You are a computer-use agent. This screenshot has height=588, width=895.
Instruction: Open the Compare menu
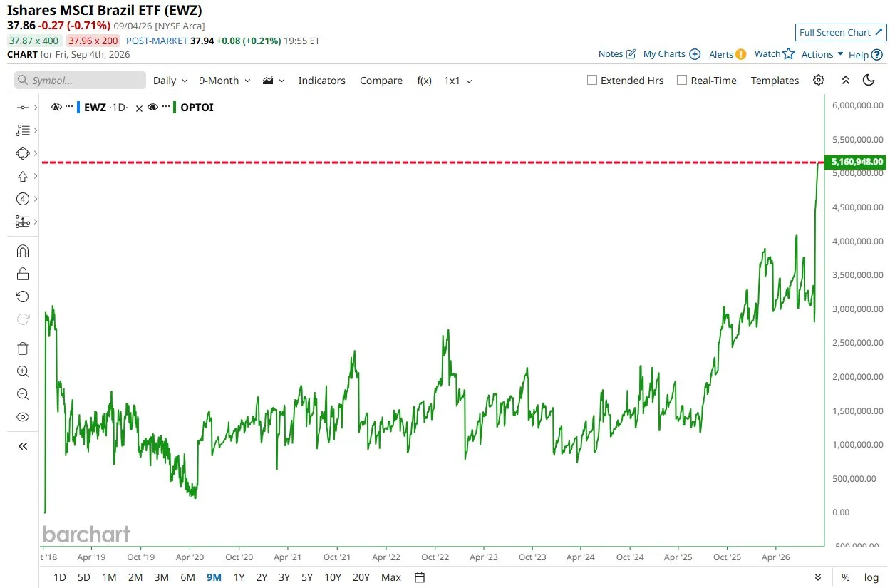[x=381, y=81]
